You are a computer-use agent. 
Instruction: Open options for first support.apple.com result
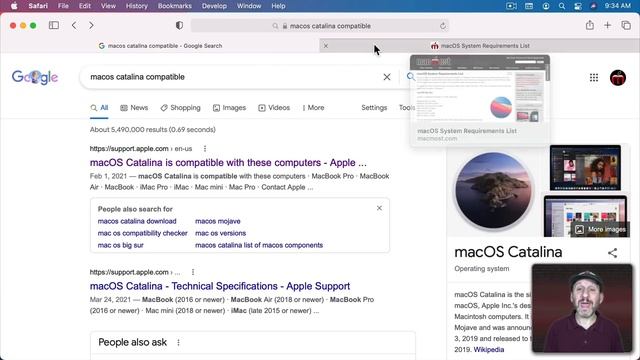[x=205, y=149]
